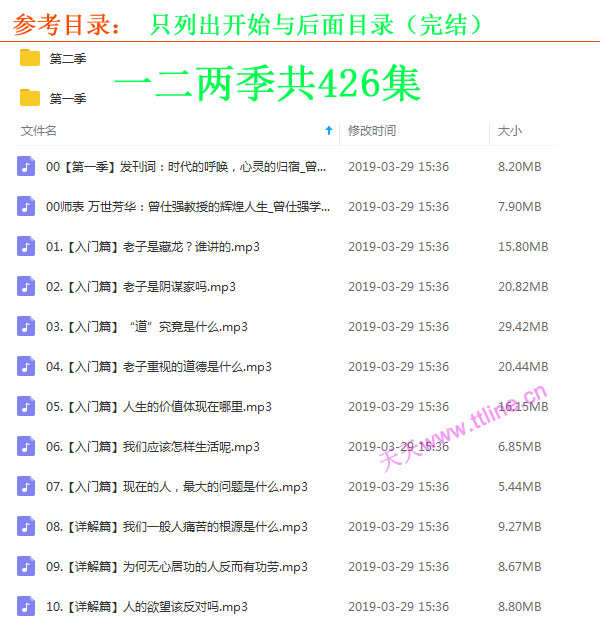Viewport: 600px width, 632px height.
Task: Open the 第二季 folder name
Action: tap(68, 59)
